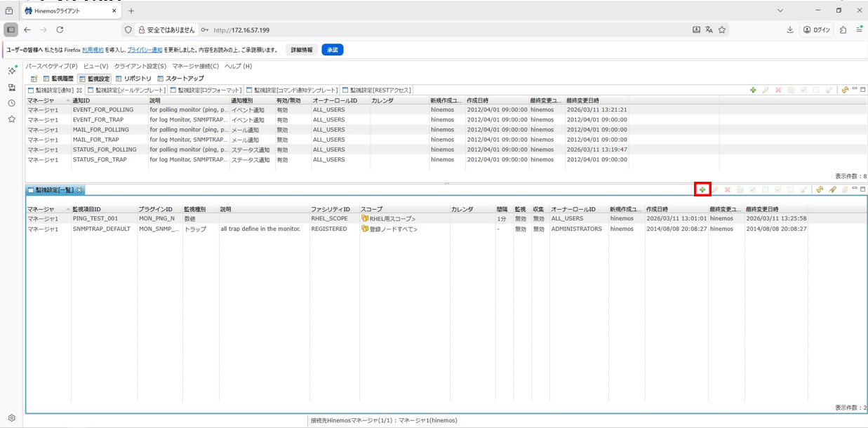Maximize the monitor settings list panel
This screenshot has height=428, width=868.
point(862,189)
